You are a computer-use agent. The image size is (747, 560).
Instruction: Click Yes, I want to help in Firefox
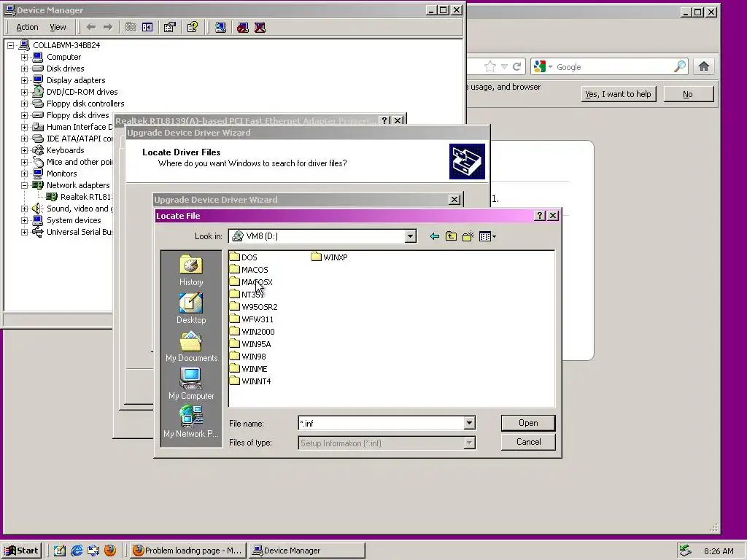[x=619, y=94]
